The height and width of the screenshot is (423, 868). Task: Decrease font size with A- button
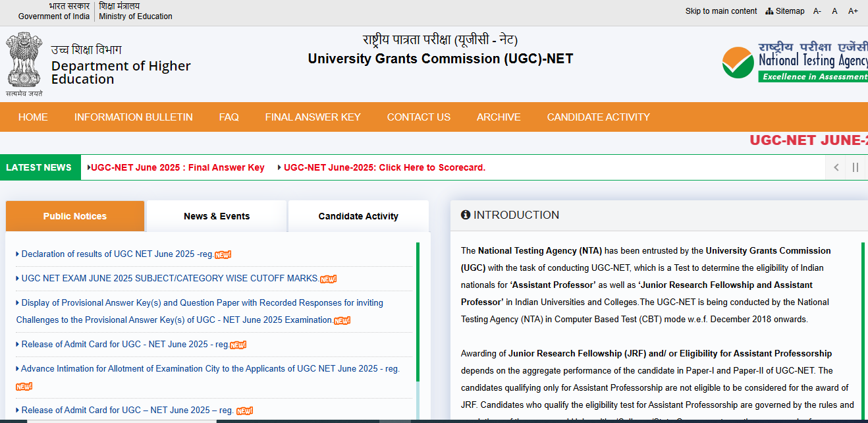[817, 11]
